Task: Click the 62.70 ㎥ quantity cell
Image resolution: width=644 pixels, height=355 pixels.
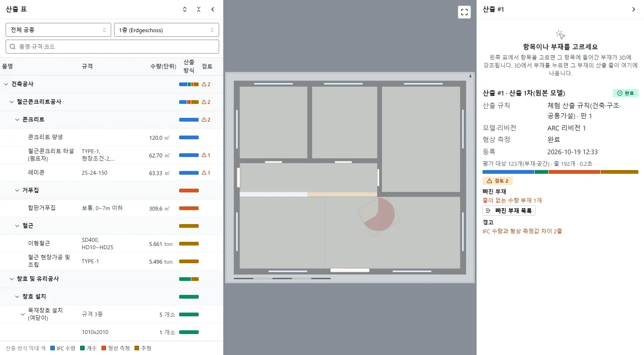Action: [160, 156]
